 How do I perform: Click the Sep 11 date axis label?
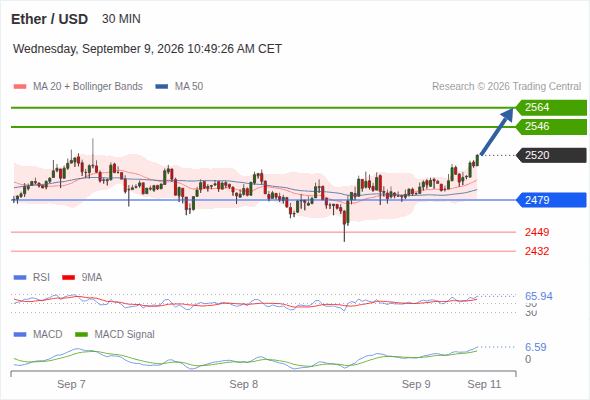[484, 384]
